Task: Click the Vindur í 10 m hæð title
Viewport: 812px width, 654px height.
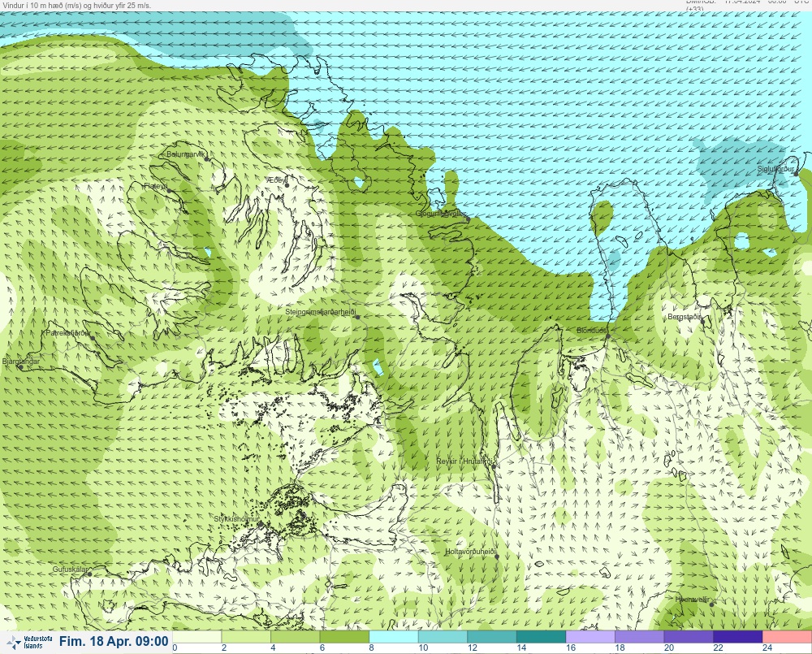Action: coord(76,6)
